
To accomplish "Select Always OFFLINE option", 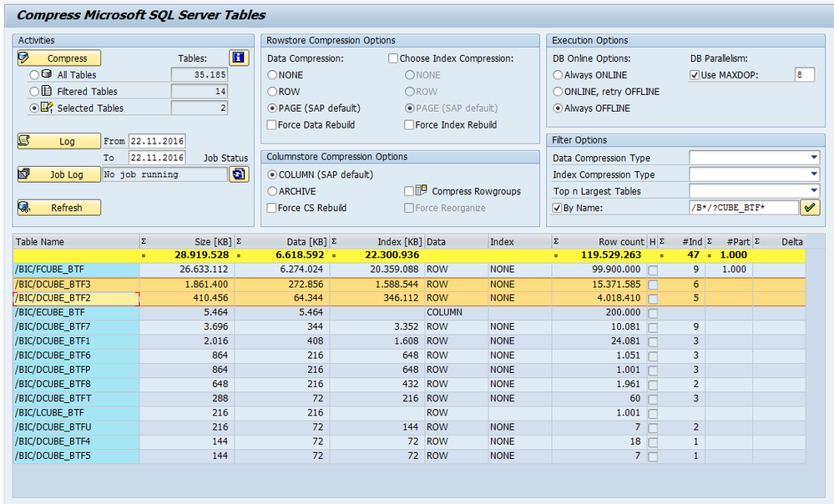I will click(x=558, y=108).
